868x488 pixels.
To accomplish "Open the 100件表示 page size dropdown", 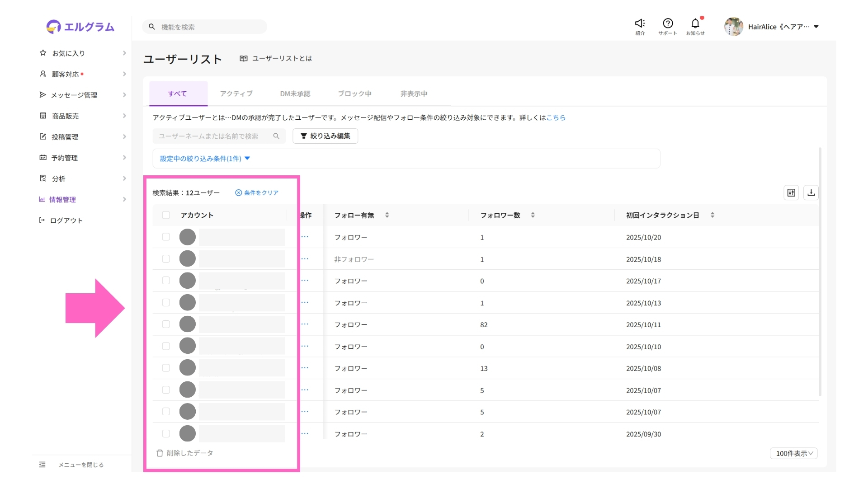I will point(793,453).
